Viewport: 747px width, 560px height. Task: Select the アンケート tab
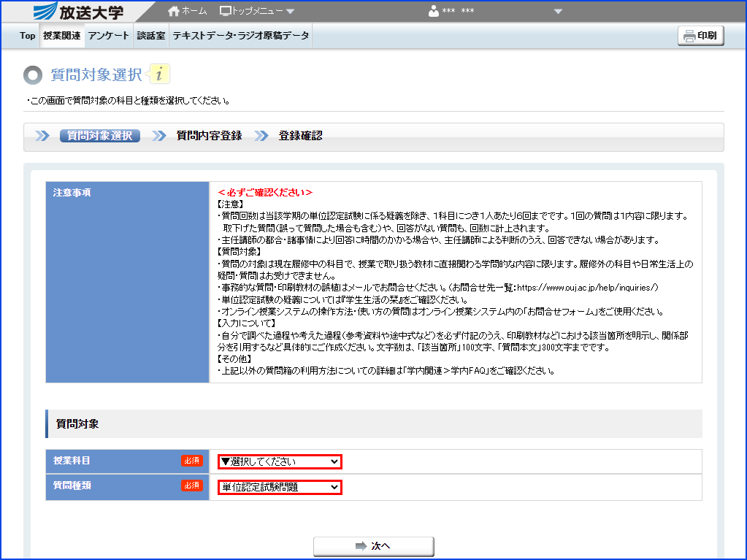tap(108, 34)
